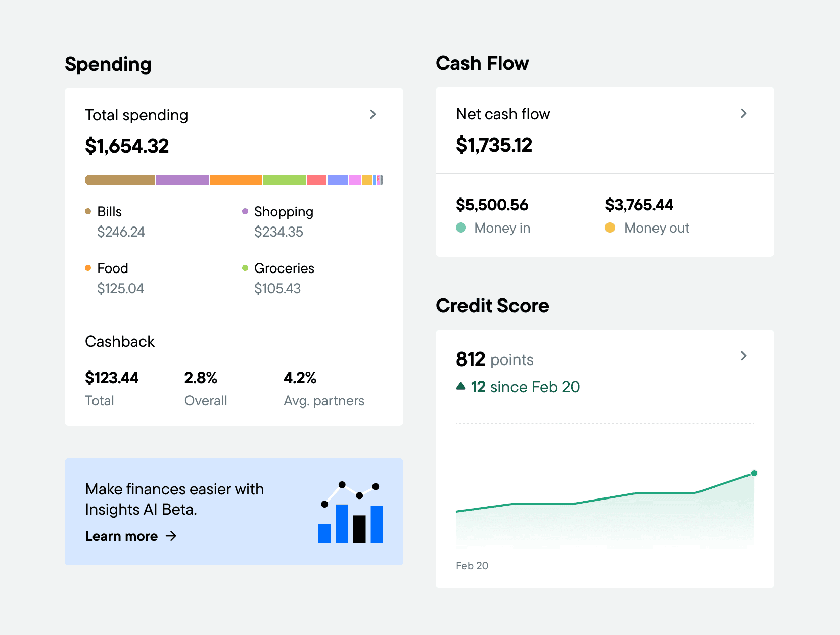This screenshot has height=635, width=840.
Task: Click the Learn more link
Action: (121, 536)
